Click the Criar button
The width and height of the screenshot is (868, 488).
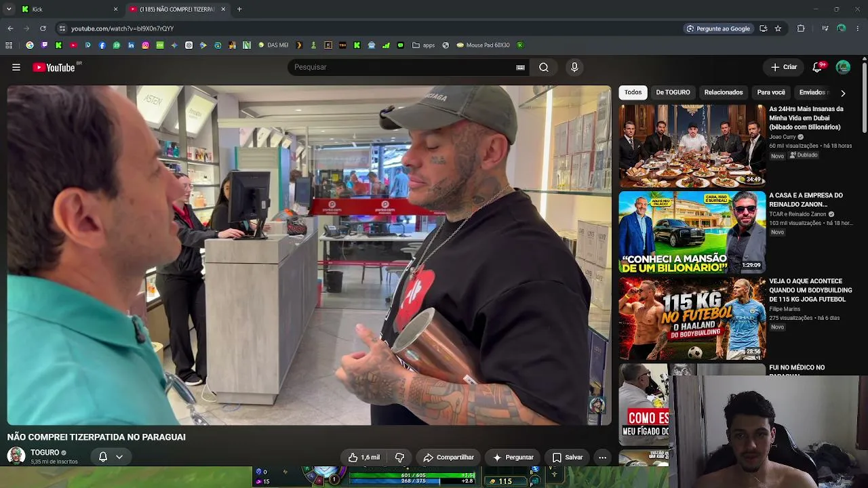coord(784,67)
